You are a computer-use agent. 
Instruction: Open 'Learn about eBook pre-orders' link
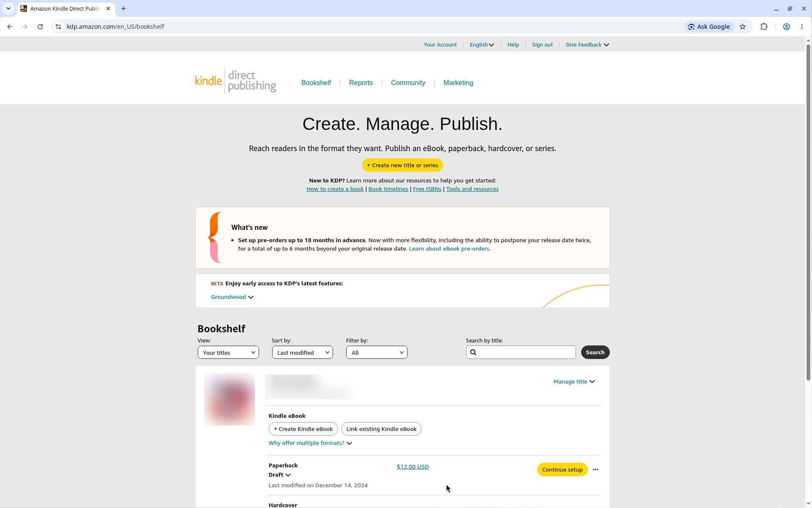pyautogui.click(x=449, y=249)
